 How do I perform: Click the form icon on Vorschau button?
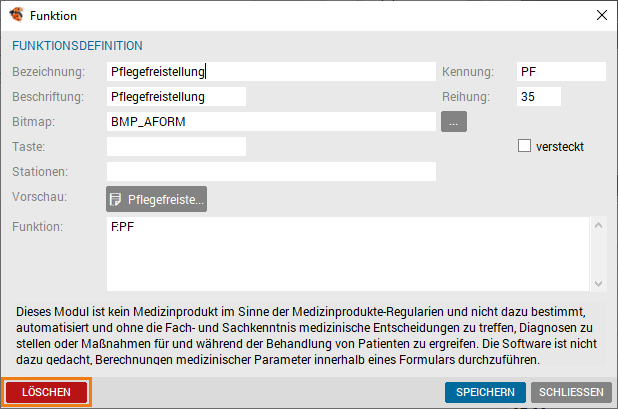(115, 199)
